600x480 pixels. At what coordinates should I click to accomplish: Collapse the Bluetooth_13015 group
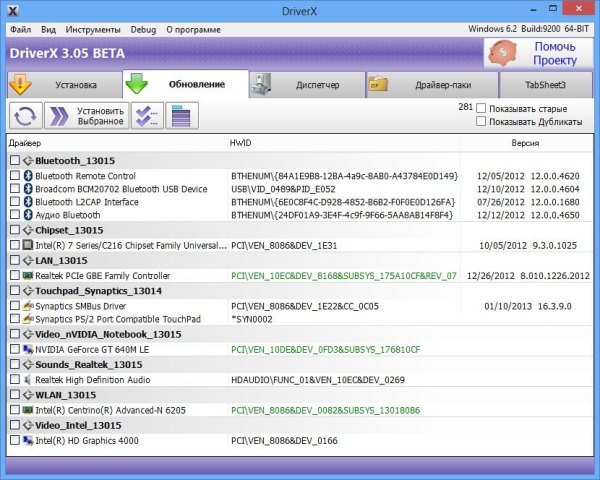27,160
